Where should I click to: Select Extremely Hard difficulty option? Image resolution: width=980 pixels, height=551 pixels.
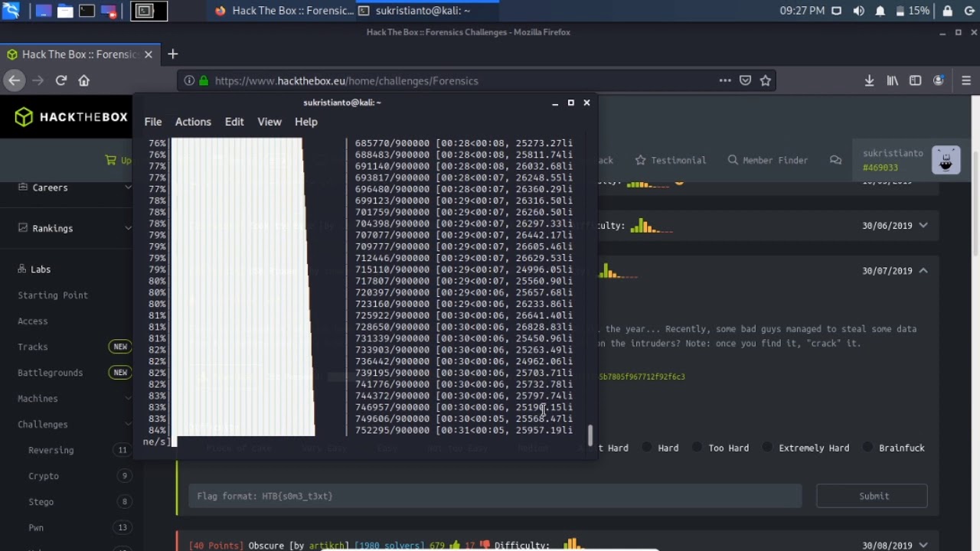point(768,448)
